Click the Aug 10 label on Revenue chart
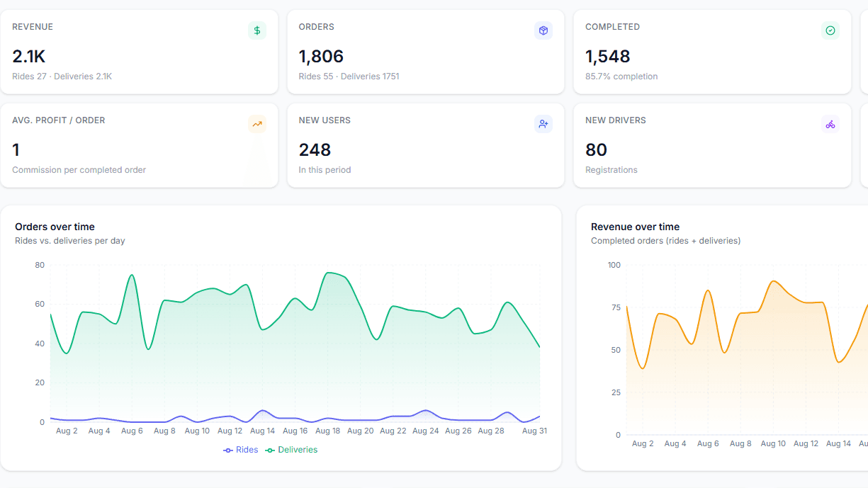This screenshot has height=488, width=868. tap(773, 443)
